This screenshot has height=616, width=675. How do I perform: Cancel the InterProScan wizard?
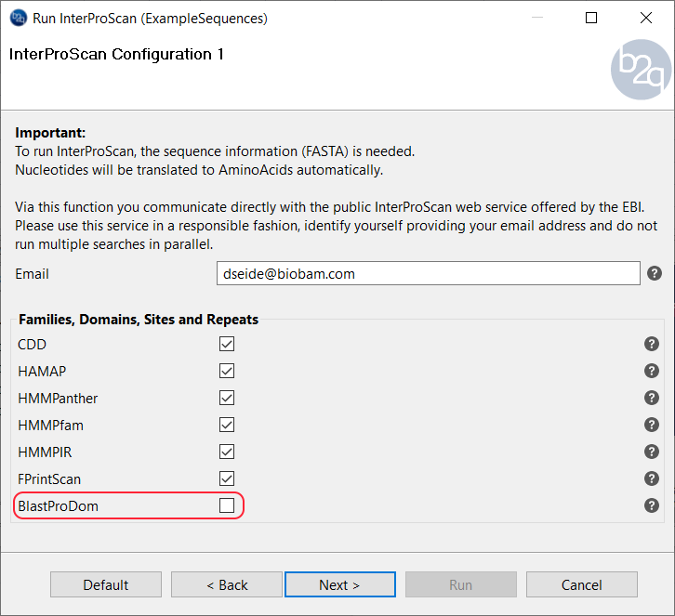(x=582, y=584)
